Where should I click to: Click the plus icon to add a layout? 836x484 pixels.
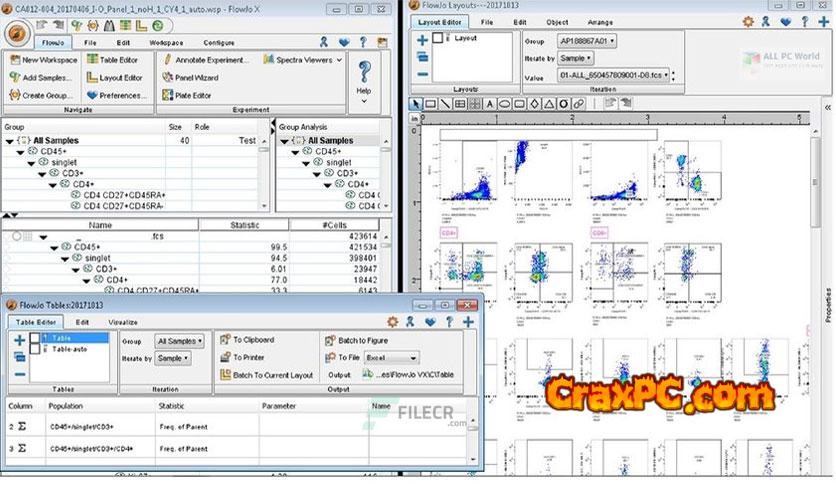point(422,40)
